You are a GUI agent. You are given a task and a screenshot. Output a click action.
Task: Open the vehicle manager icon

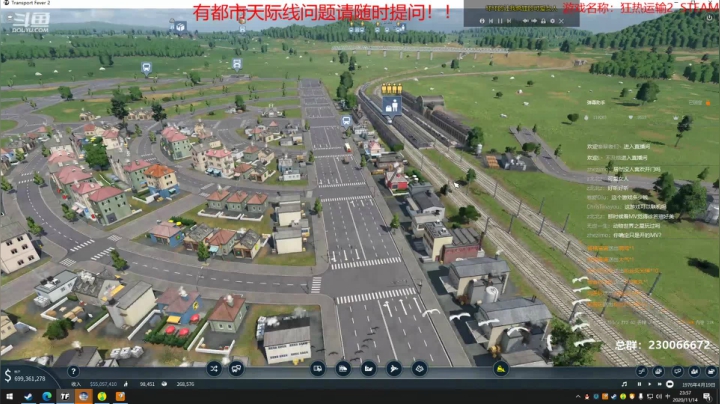(236, 369)
